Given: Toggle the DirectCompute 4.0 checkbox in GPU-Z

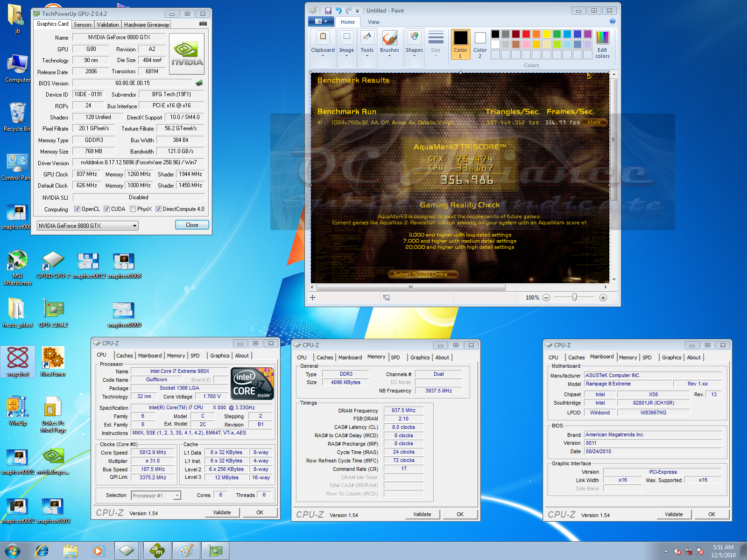Looking at the screenshot, I should [x=159, y=209].
